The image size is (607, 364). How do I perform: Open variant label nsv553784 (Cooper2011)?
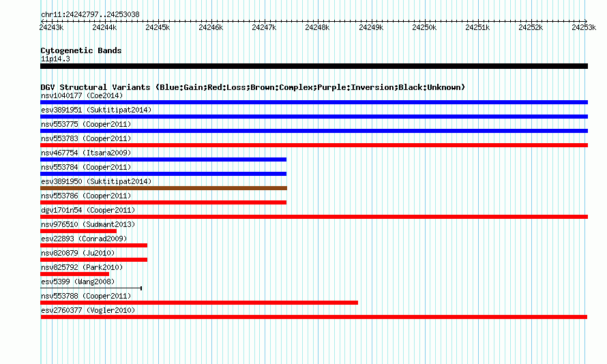click(86, 167)
